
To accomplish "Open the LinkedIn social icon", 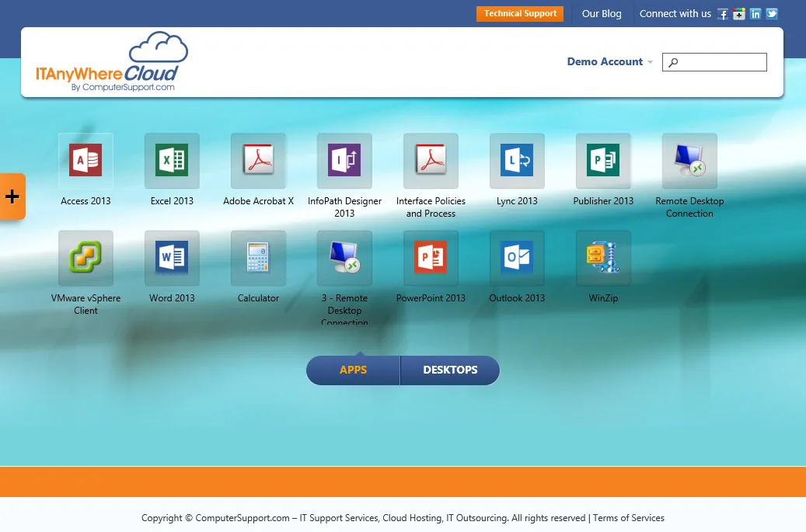I will pyautogui.click(x=755, y=14).
